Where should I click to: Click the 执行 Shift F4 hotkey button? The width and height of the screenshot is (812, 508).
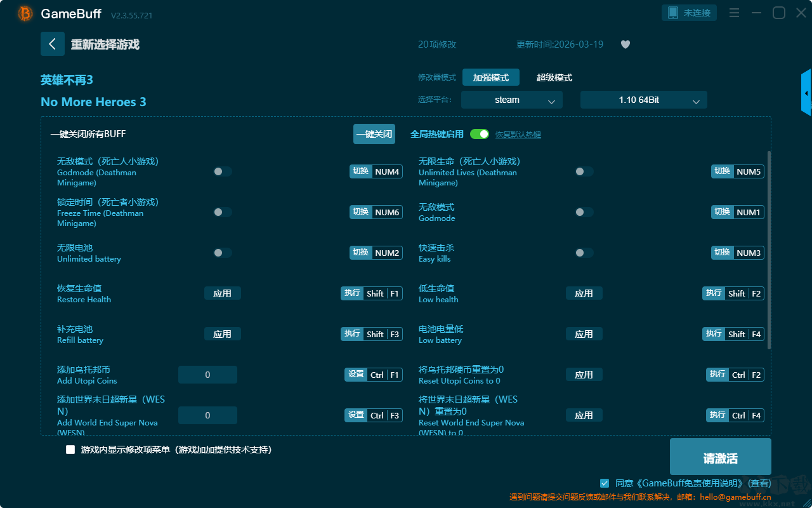coord(733,334)
